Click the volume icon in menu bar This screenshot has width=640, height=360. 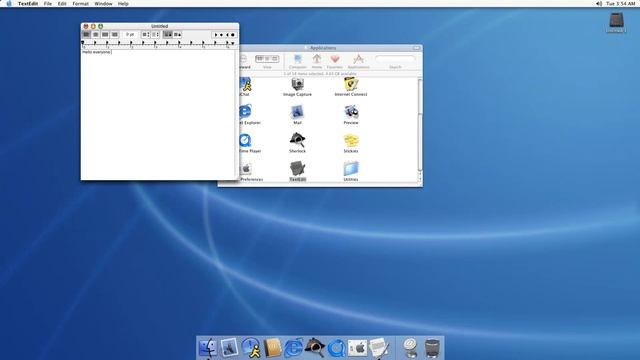click(599, 4)
